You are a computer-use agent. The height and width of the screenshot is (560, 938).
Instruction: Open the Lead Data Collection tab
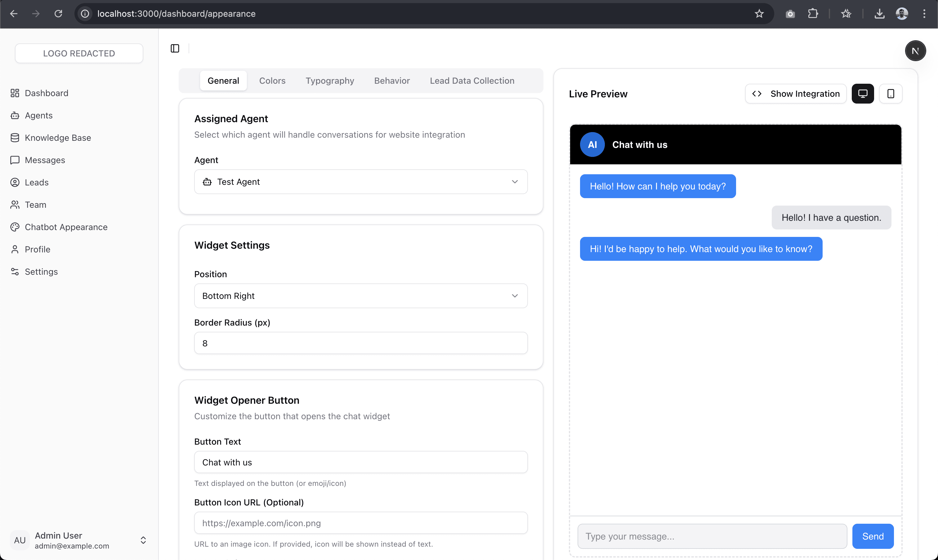coord(472,80)
